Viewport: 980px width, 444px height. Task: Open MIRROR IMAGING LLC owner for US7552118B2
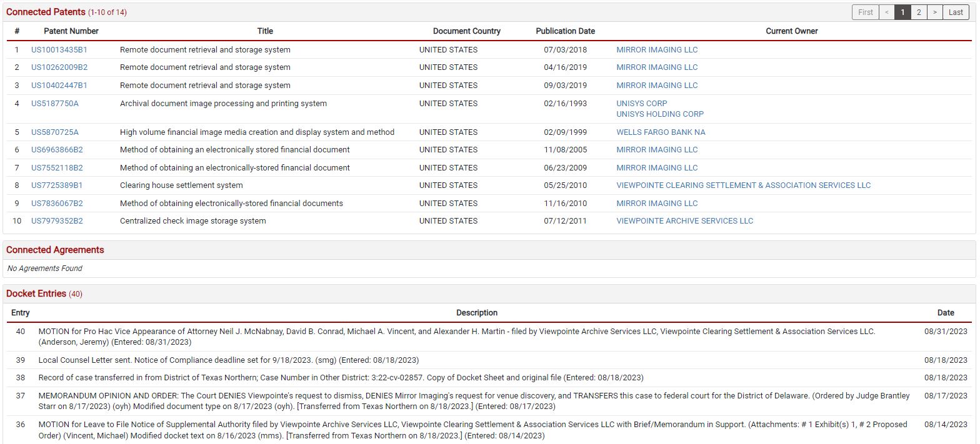657,168
